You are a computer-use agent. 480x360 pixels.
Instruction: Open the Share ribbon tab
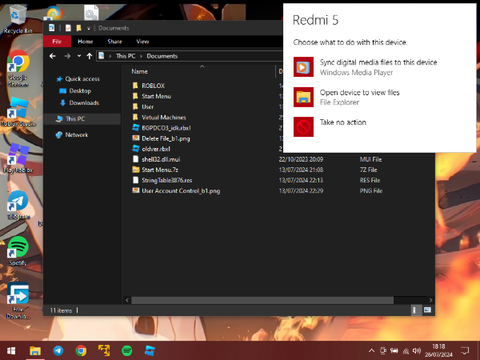pyautogui.click(x=115, y=41)
